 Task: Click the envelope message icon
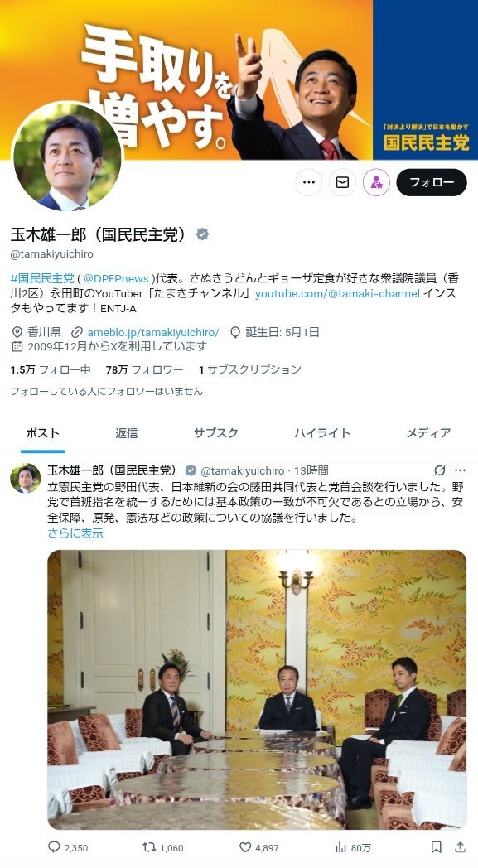(342, 183)
